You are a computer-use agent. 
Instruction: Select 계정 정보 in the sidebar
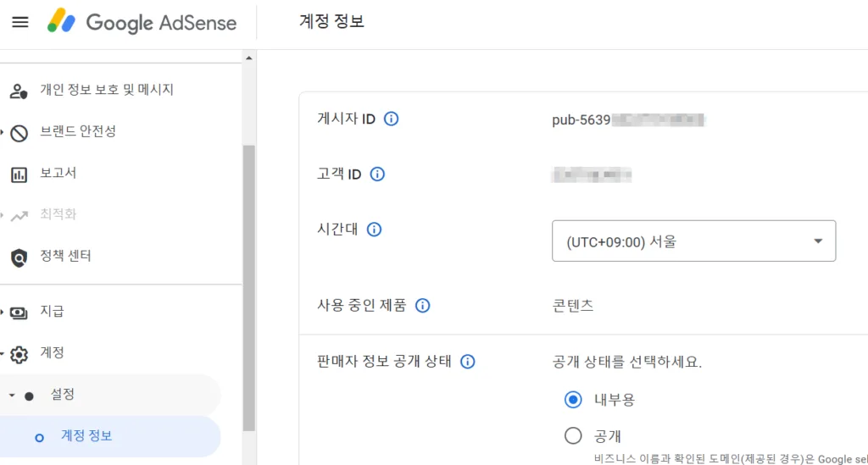(x=86, y=436)
